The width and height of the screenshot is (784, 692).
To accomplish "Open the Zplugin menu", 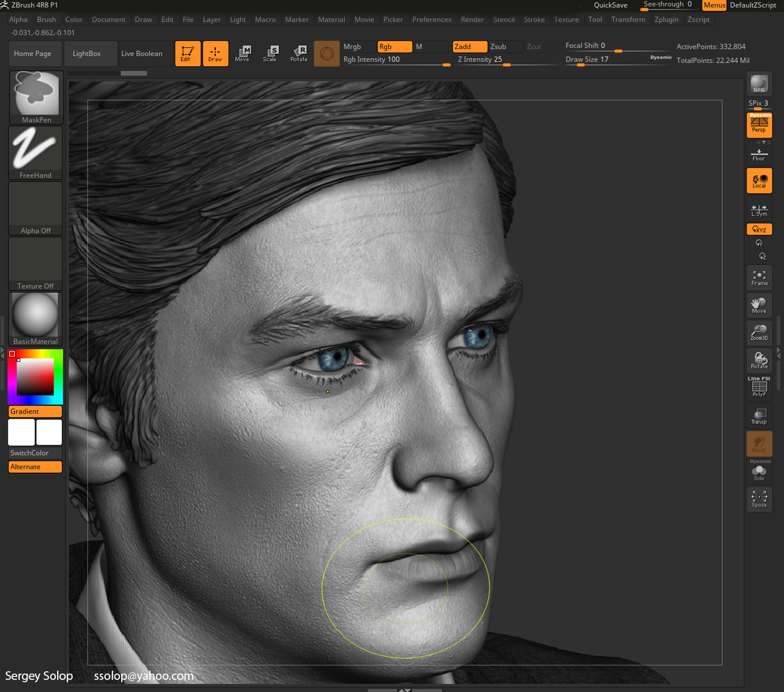I will (x=666, y=20).
